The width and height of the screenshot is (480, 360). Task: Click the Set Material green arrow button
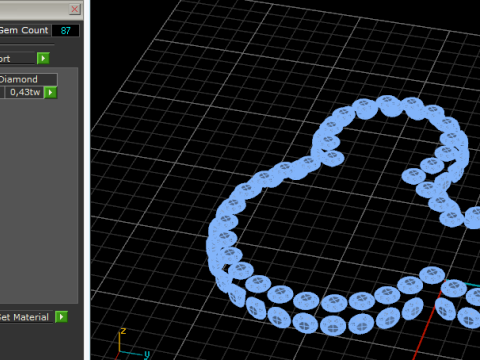(x=61, y=317)
